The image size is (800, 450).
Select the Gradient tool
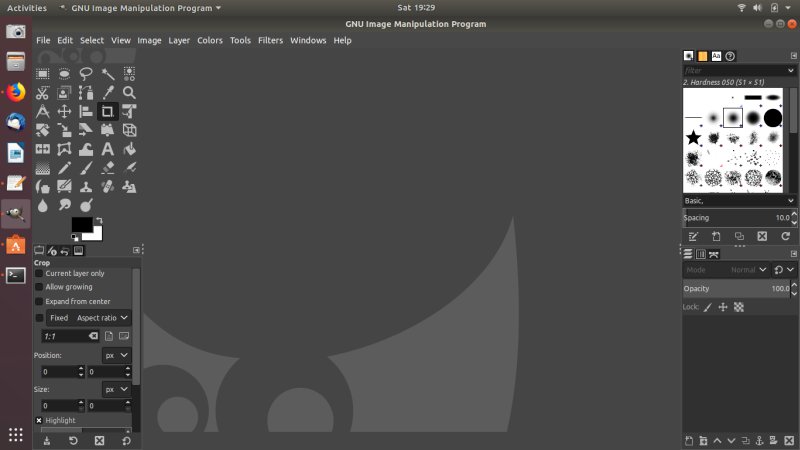click(43, 168)
